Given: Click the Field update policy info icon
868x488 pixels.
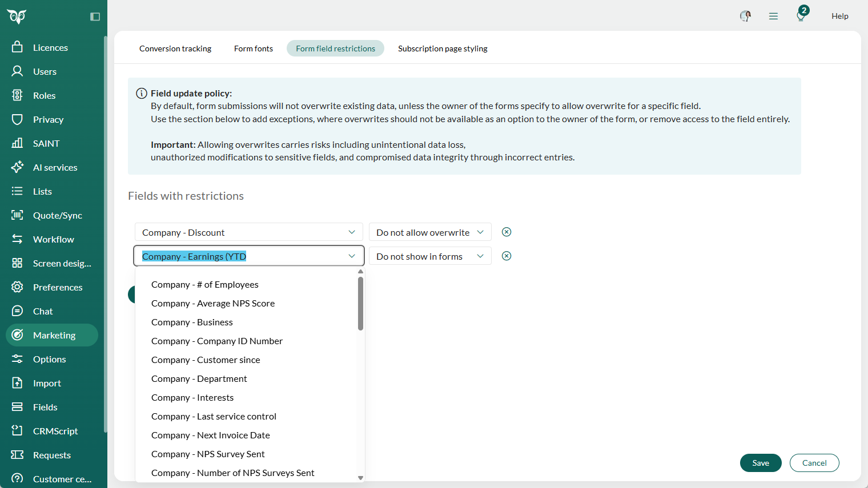Looking at the screenshot, I should (141, 93).
